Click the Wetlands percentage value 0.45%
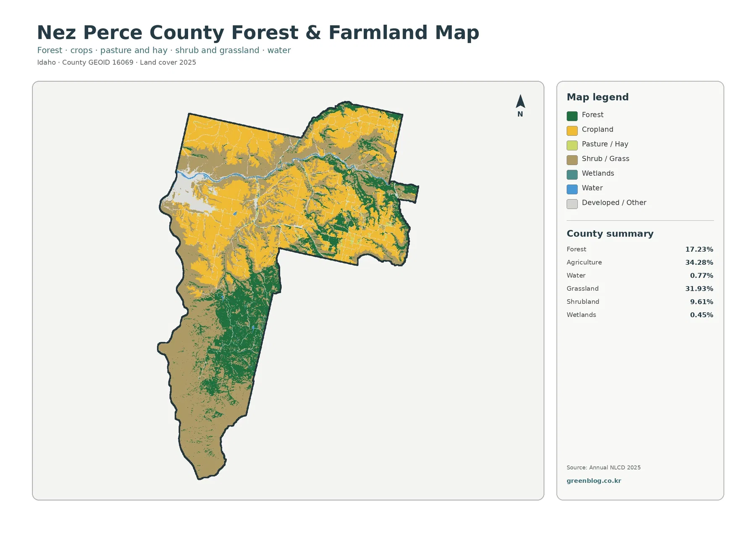Screen dimensions: 756x535 click(x=701, y=315)
